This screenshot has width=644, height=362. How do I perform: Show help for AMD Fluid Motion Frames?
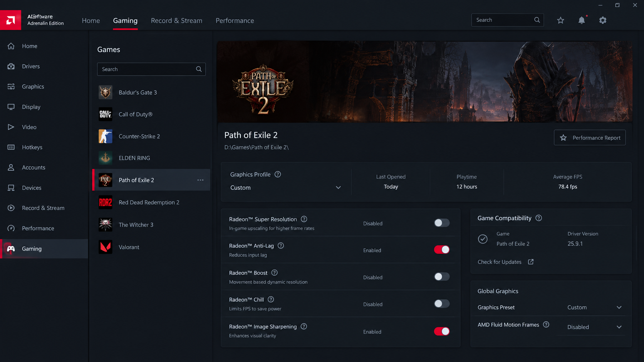pyautogui.click(x=546, y=324)
